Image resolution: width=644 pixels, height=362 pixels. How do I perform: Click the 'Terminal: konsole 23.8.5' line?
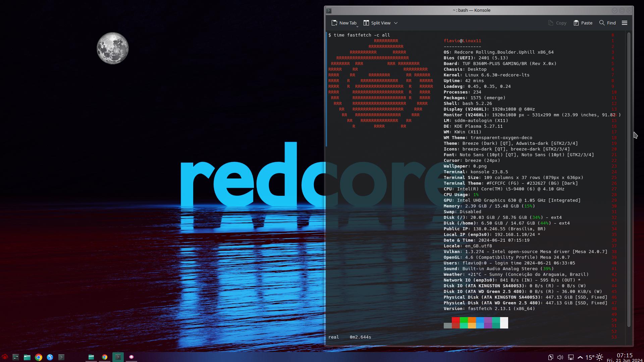476,172
